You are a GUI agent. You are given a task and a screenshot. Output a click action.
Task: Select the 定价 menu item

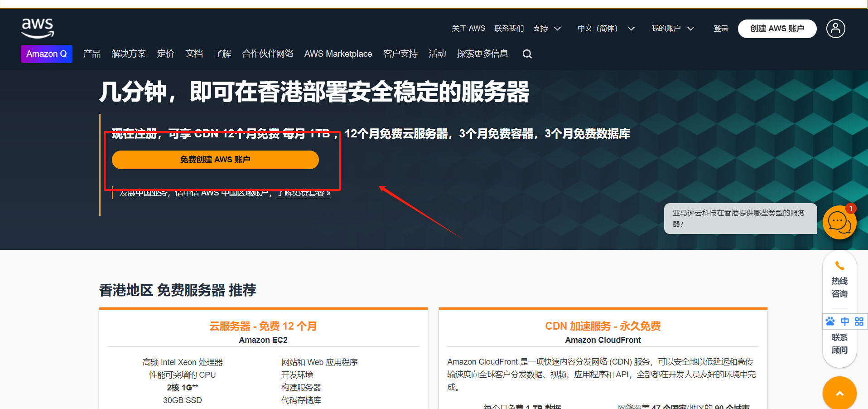(165, 54)
